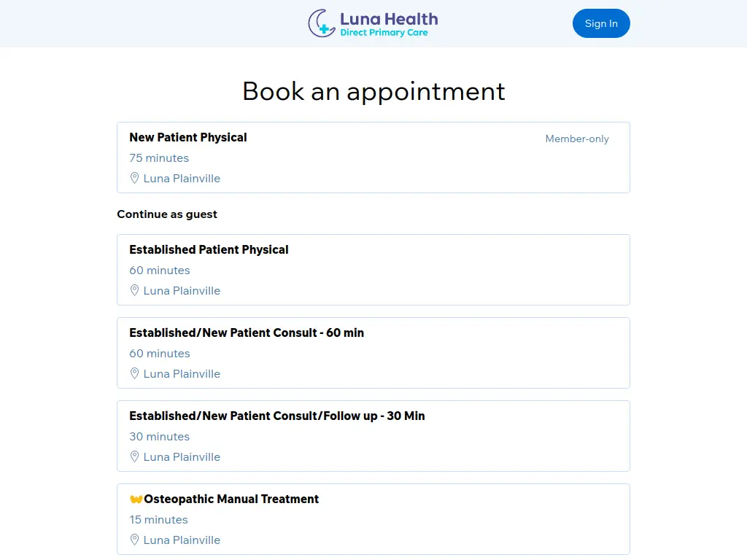Click the location pin on the 30 Min Follow up card
The image size is (747, 560).
point(134,456)
